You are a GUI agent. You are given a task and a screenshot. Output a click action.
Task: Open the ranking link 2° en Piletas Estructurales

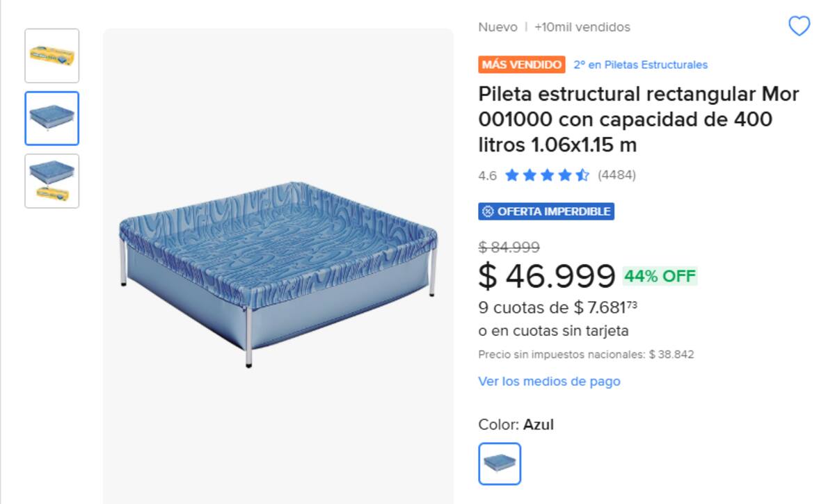click(639, 65)
